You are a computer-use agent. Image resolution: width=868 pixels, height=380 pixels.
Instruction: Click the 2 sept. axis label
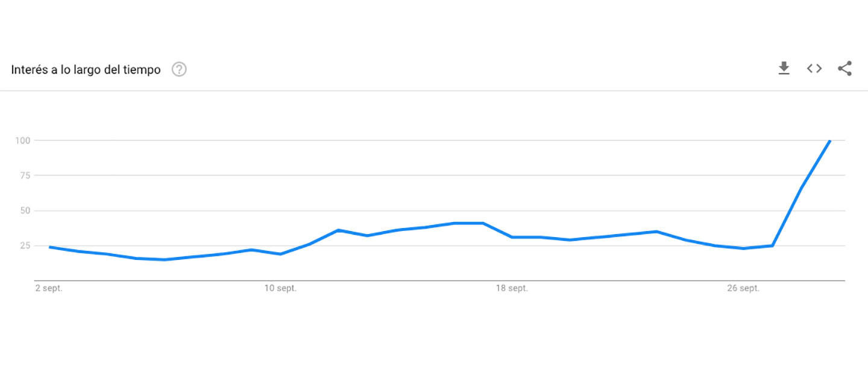tap(49, 288)
